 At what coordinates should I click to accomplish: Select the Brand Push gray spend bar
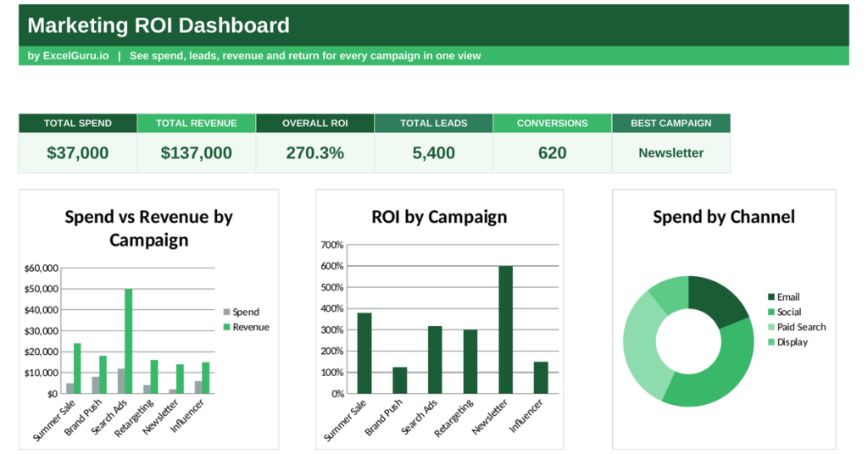[96, 385]
